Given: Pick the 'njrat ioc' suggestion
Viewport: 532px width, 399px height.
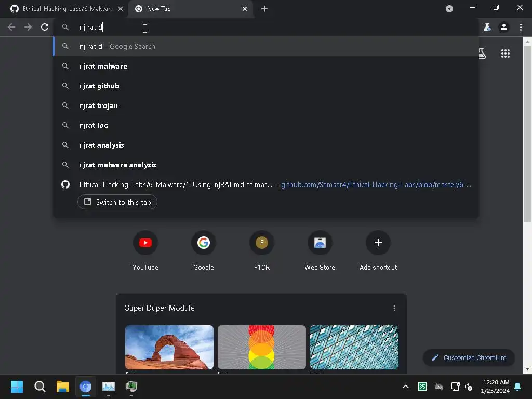Looking at the screenshot, I should pos(267,125).
